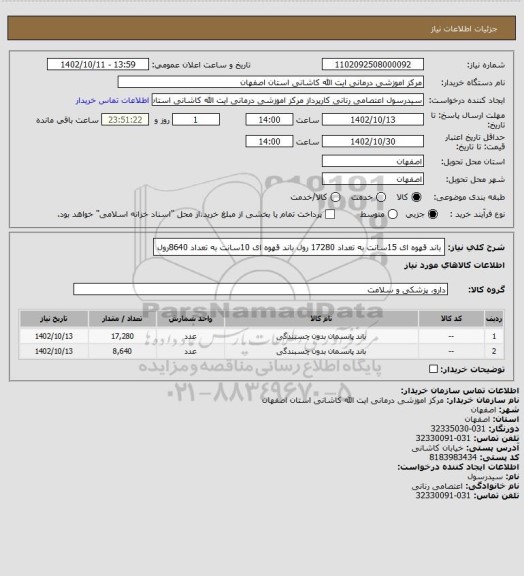Click the price validity 14:00 time field

click(x=269, y=141)
